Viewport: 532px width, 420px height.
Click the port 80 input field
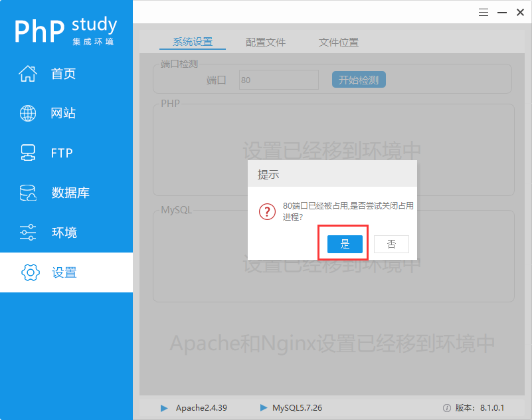tap(278, 79)
